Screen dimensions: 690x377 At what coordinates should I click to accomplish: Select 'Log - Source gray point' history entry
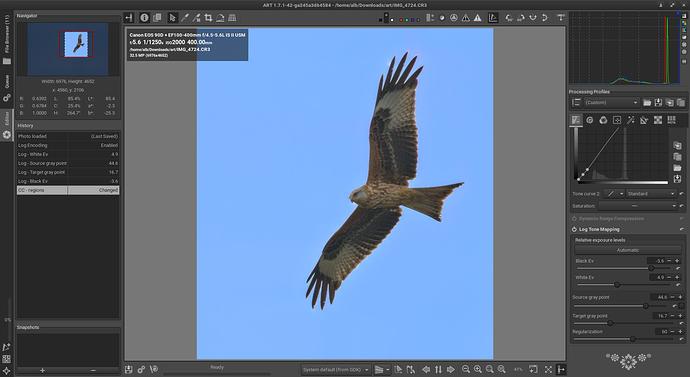click(x=68, y=163)
